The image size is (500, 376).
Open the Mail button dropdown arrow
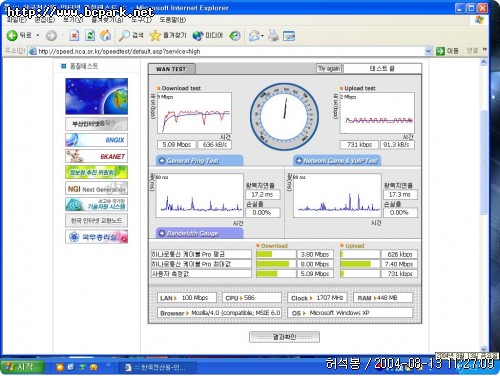point(263,35)
